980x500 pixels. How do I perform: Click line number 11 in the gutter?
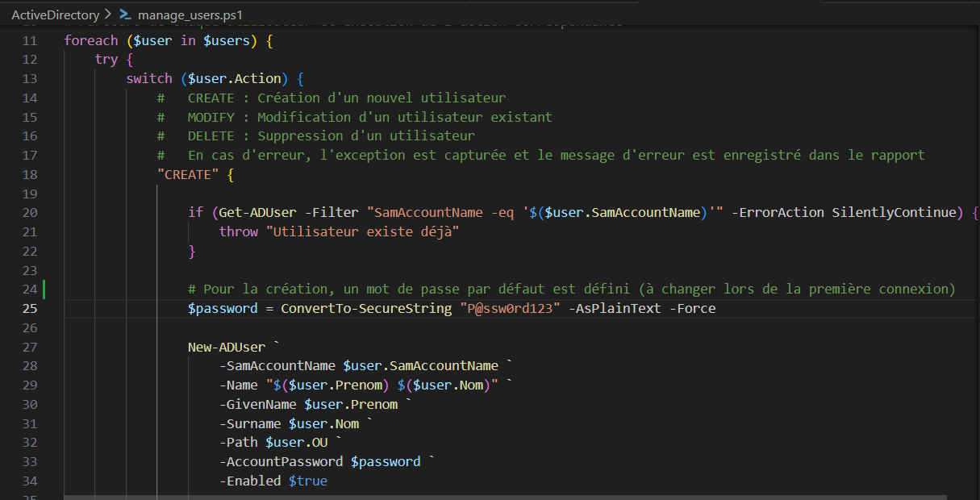(x=30, y=40)
